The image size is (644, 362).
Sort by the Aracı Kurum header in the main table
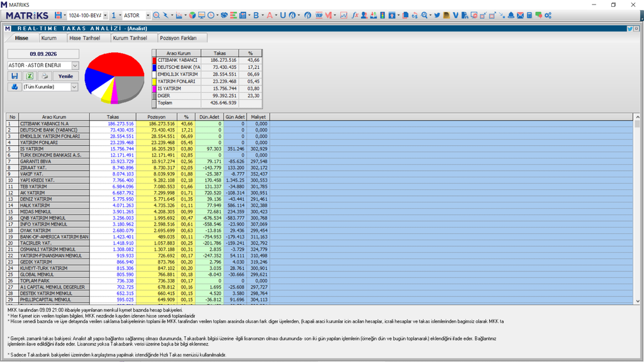tap(54, 117)
